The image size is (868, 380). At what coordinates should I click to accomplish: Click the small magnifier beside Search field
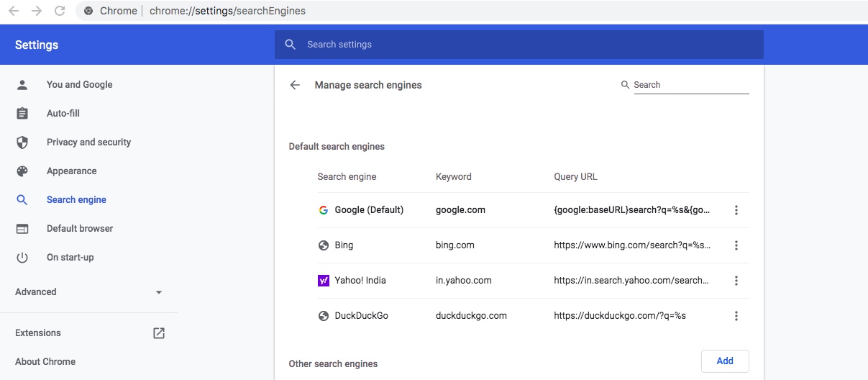(625, 85)
